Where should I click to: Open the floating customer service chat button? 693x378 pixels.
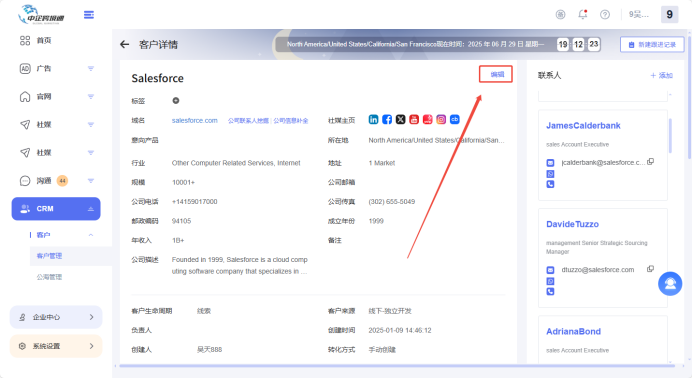tap(670, 284)
